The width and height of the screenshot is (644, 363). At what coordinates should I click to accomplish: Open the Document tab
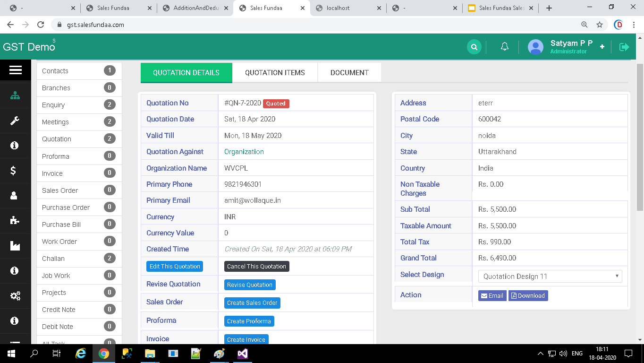[x=349, y=73]
